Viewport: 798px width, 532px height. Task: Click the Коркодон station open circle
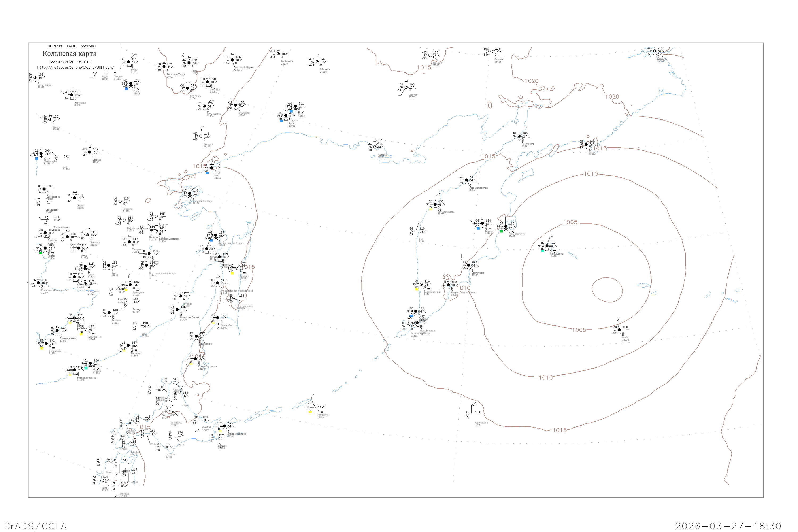pos(430,55)
